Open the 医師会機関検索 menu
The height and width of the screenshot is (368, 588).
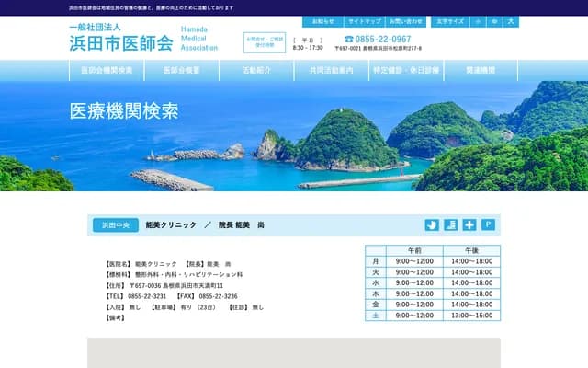pos(107,71)
